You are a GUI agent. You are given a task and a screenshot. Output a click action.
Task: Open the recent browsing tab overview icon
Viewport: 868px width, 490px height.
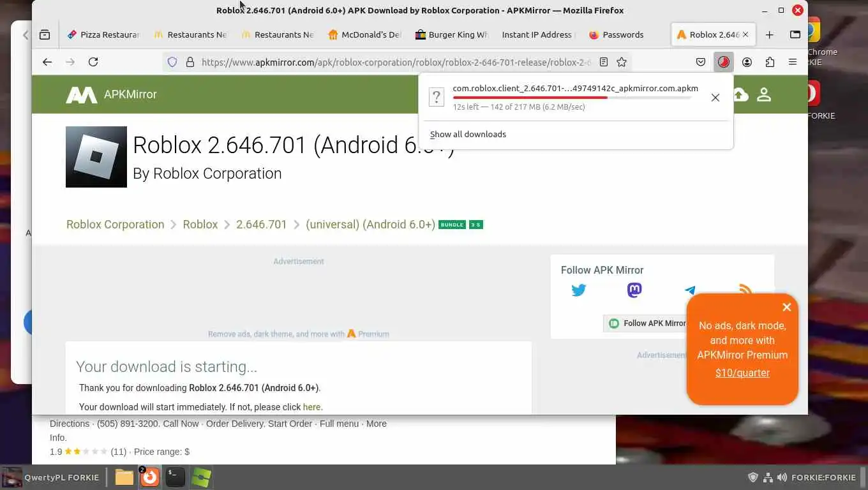(x=45, y=34)
